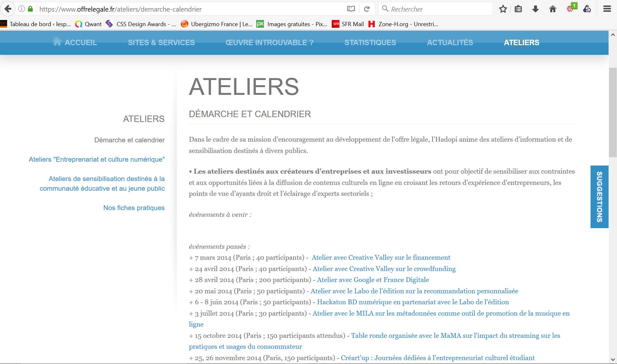Click the text "événements à venir :"

pyautogui.click(x=220, y=215)
